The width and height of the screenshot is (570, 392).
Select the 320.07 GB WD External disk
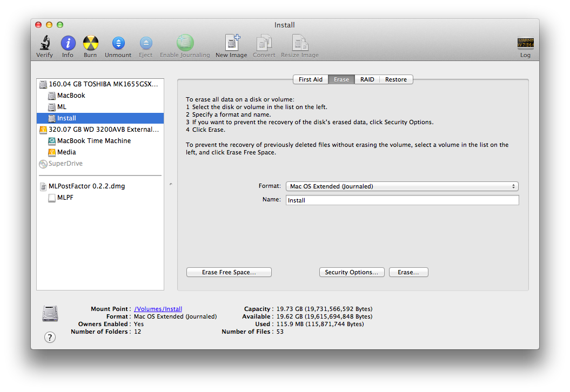click(x=100, y=130)
